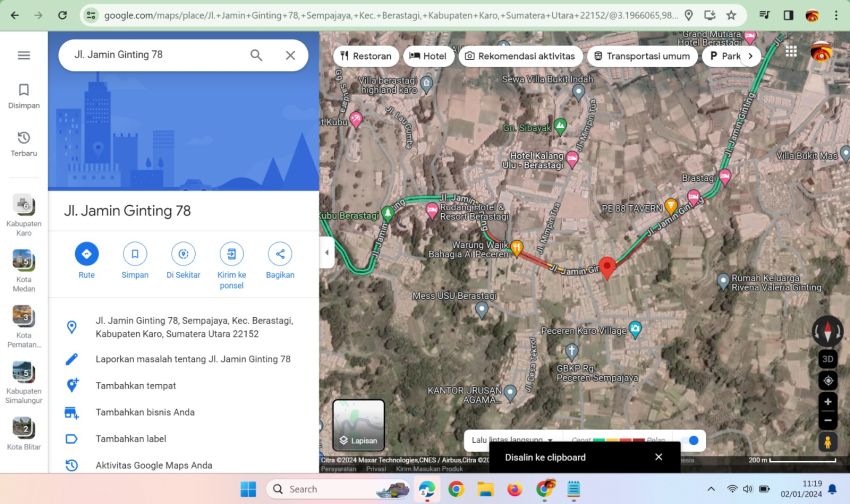Click the red location pin marker
Viewport: 850px width, 504px height.
pyautogui.click(x=607, y=268)
